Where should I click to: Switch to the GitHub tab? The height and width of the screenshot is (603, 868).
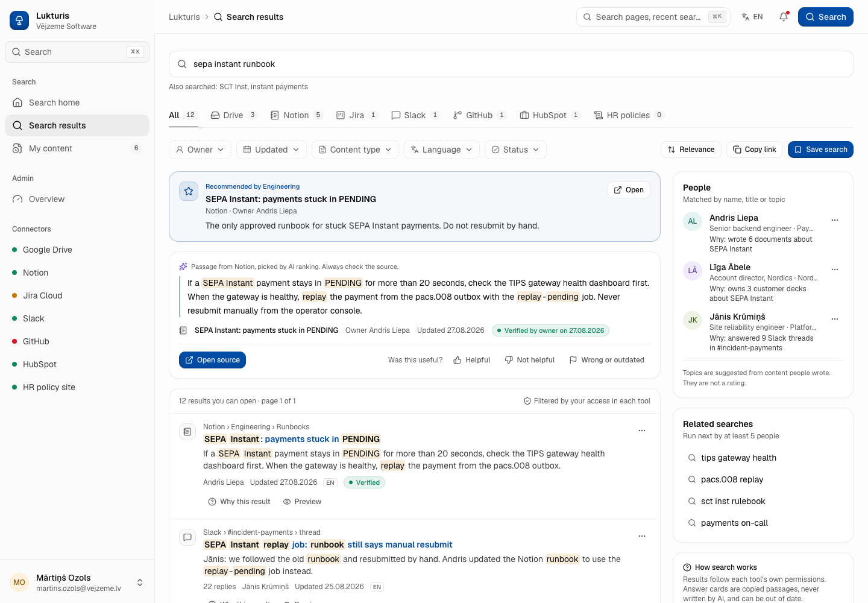pos(480,115)
